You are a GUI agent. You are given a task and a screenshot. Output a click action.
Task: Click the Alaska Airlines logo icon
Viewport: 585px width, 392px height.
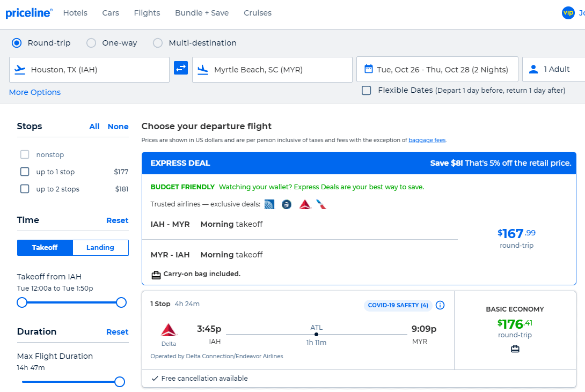coord(286,204)
